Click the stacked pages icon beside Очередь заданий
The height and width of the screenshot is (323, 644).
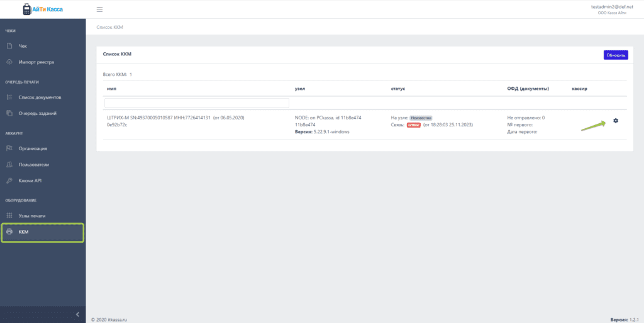coord(9,113)
